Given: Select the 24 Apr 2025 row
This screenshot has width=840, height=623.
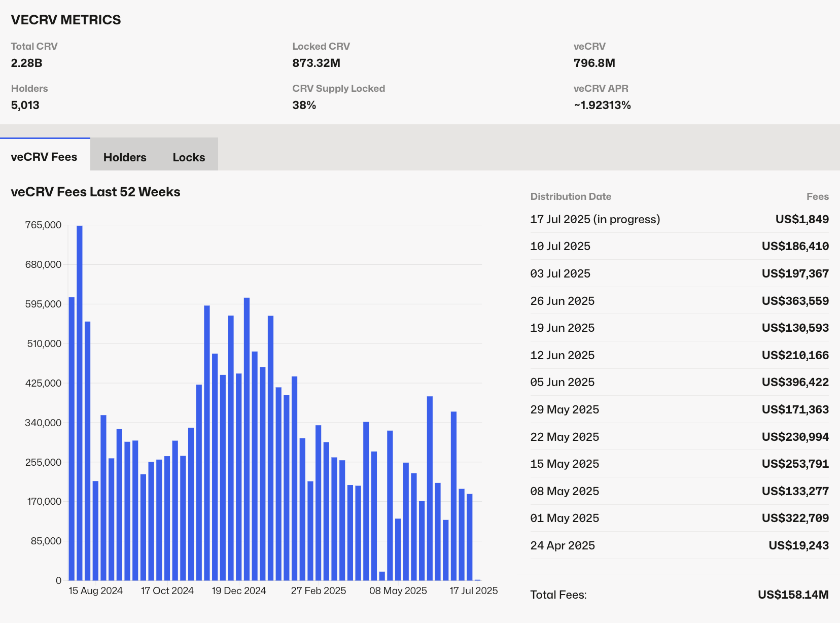Looking at the screenshot, I should [x=562, y=545].
